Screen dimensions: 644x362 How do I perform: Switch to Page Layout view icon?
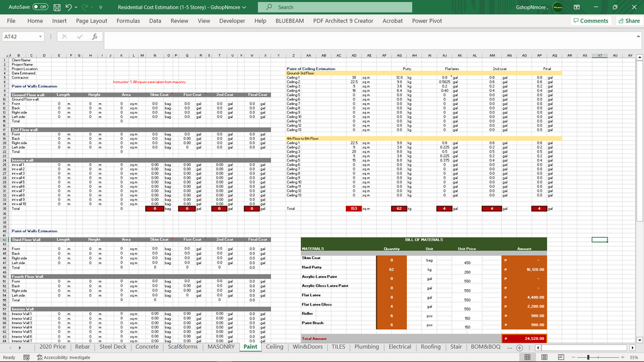coord(544,358)
